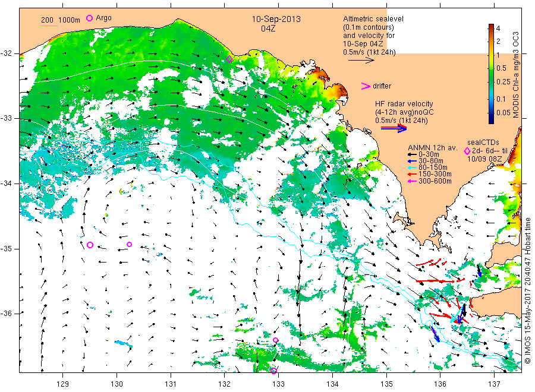Click the dark red top of the chlorophyll colorbar
This screenshot has width=535, height=392.
pyautogui.click(x=491, y=26)
